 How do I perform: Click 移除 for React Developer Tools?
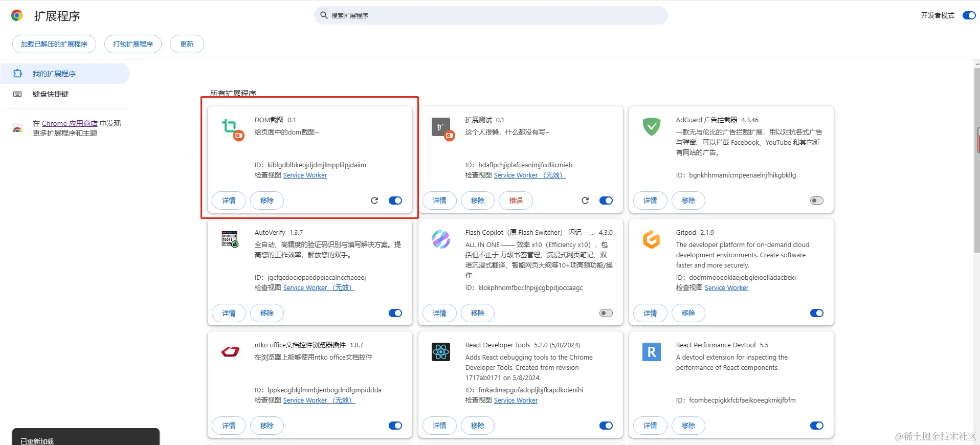click(x=478, y=426)
